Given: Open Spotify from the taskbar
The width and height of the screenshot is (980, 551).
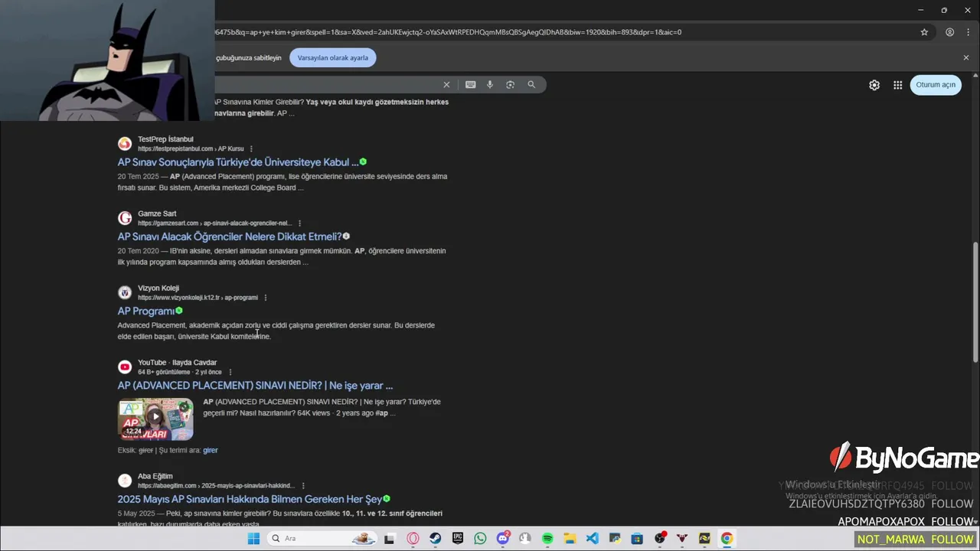Looking at the screenshot, I should [x=547, y=539].
